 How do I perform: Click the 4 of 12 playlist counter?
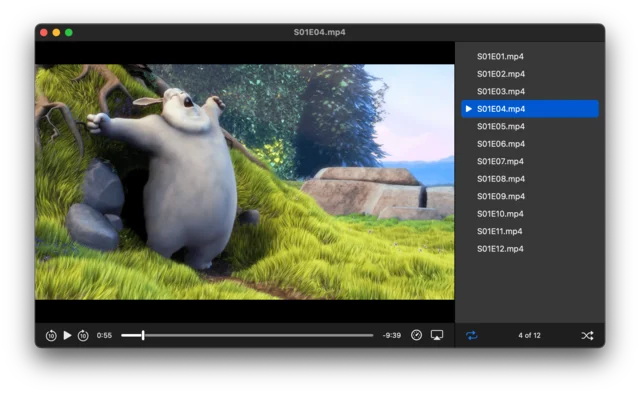coord(529,336)
